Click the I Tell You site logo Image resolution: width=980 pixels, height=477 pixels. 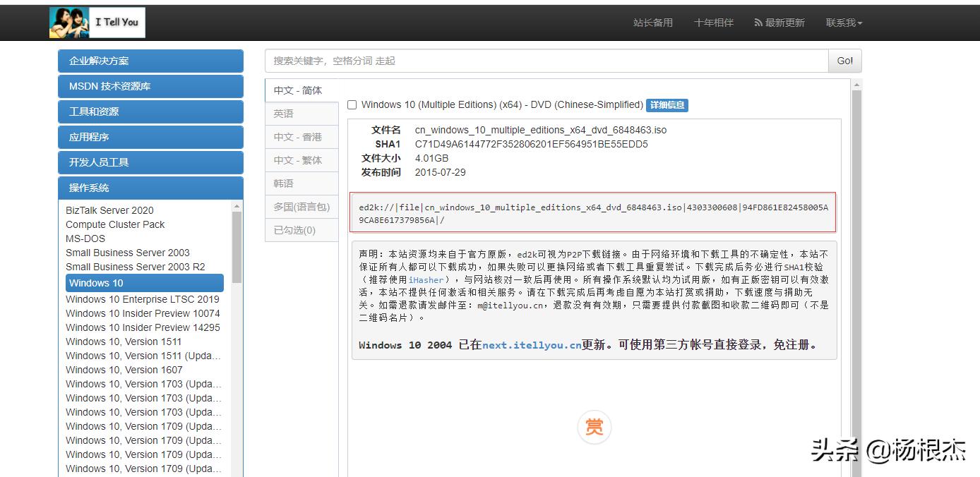[96, 22]
